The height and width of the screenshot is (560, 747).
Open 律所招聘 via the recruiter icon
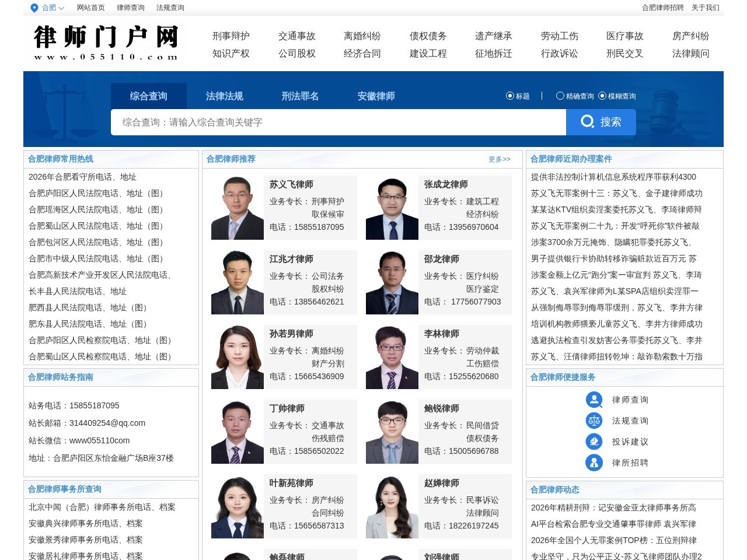click(594, 462)
